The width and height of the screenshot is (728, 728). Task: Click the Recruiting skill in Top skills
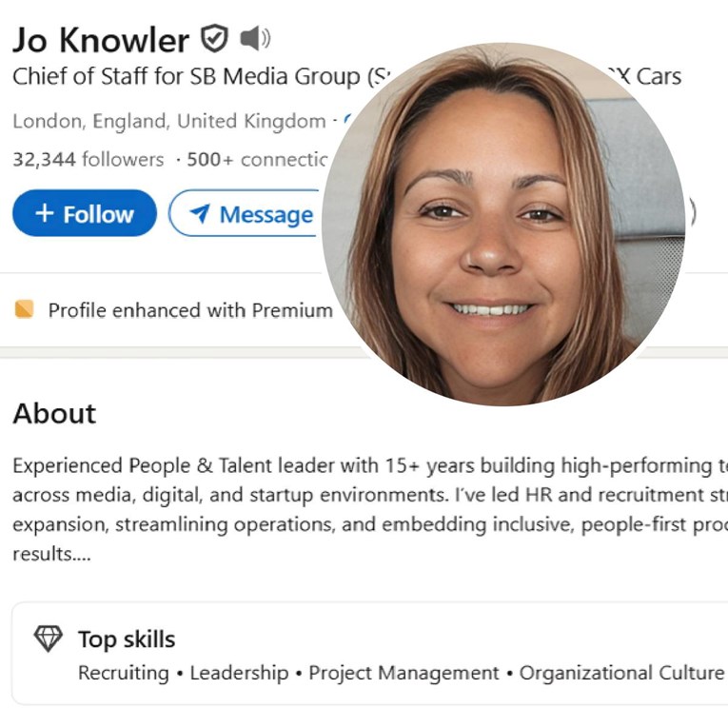tap(124, 673)
